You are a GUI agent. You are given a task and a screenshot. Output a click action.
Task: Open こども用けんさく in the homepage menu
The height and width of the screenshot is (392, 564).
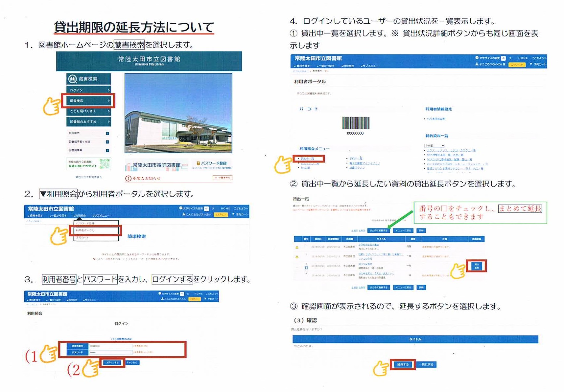coord(89,111)
